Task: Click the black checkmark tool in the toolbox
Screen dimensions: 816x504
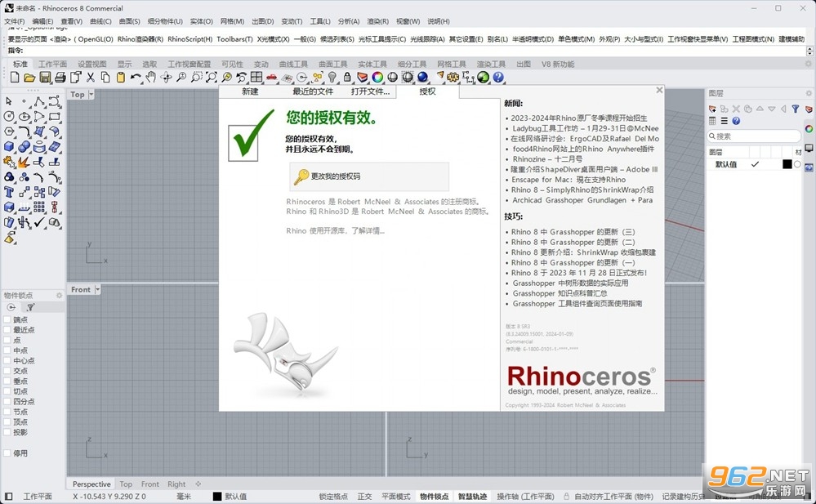Action: point(39,222)
